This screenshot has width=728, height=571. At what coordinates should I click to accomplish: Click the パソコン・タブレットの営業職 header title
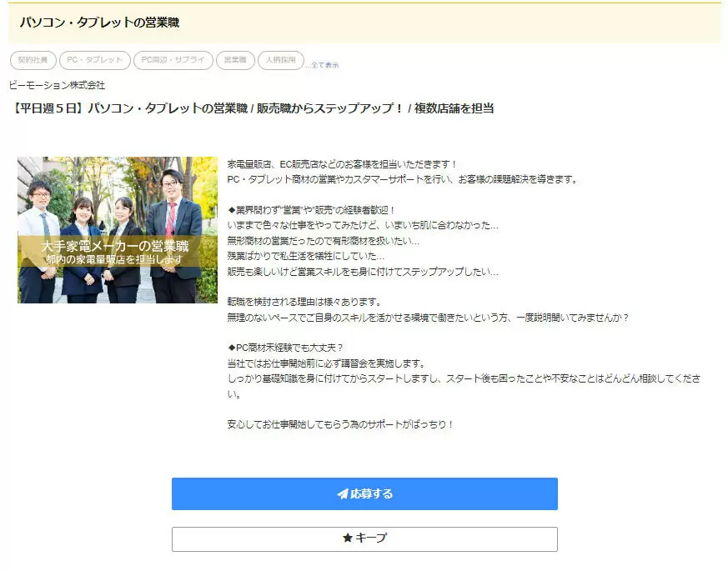pyautogui.click(x=100, y=23)
